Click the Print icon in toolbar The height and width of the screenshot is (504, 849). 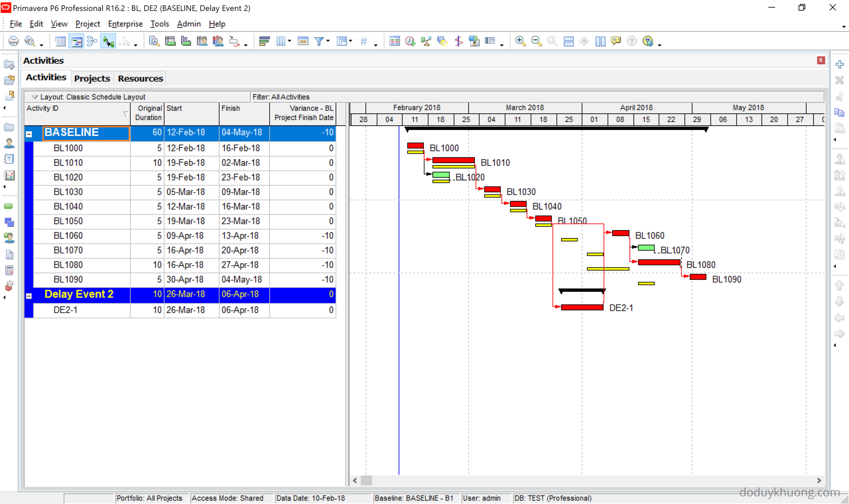point(13,41)
